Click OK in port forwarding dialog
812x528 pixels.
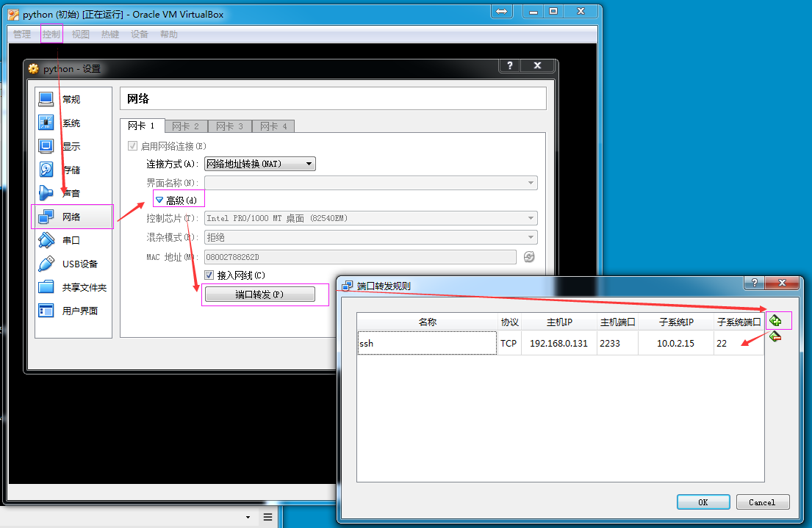pyautogui.click(x=703, y=502)
